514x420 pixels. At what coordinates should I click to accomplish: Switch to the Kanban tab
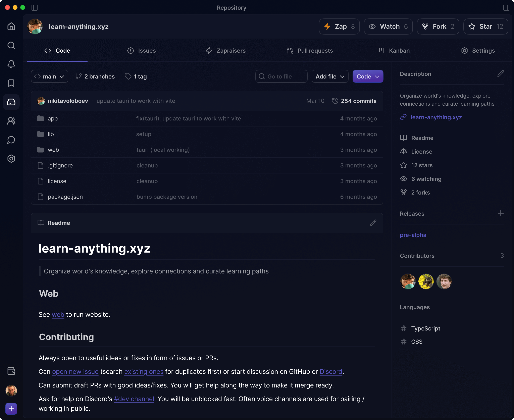click(x=394, y=51)
